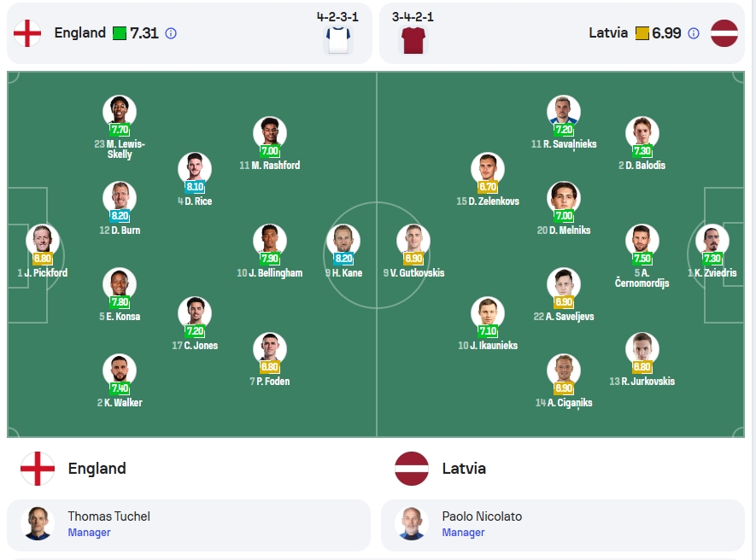Click the info icon next to Latvia rating

694,33
